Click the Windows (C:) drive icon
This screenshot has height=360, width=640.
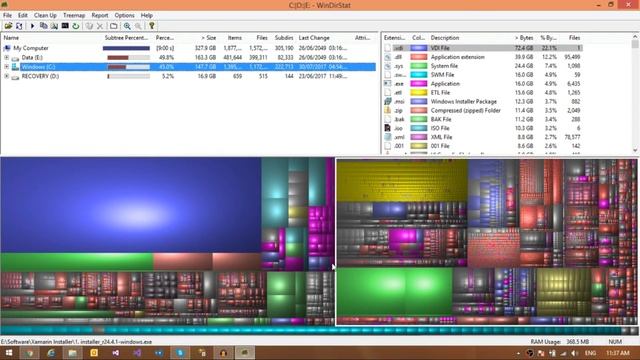coord(16,67)
